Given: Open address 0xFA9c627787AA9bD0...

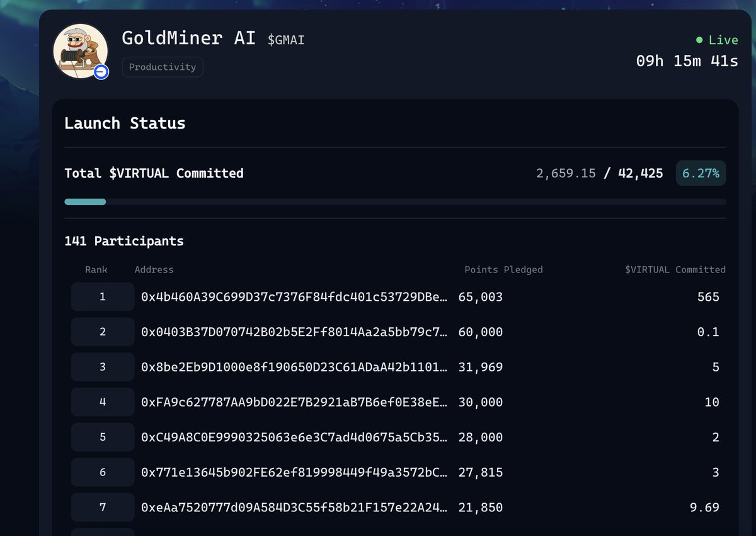Looking at the screenshot, I should tap(295, 402).
